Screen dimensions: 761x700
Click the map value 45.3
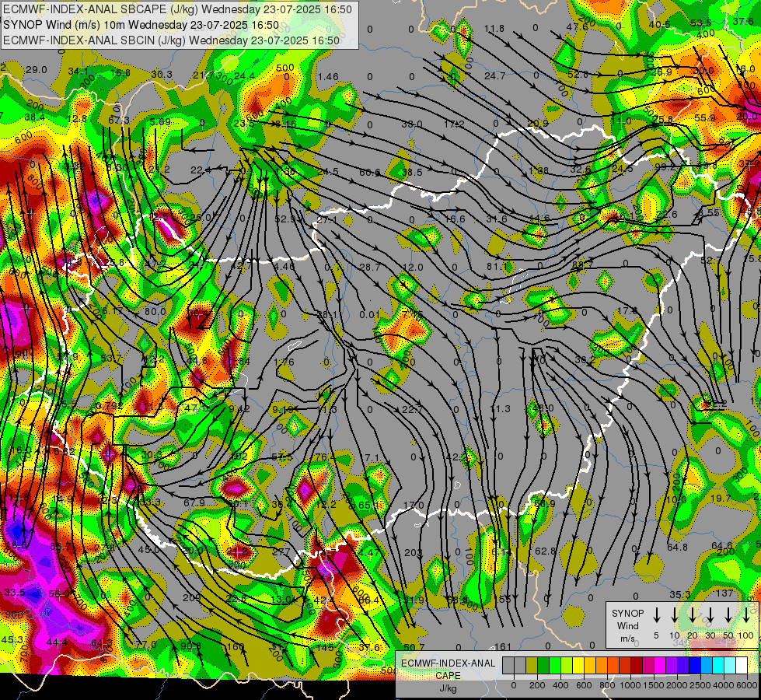coord(12,640)
